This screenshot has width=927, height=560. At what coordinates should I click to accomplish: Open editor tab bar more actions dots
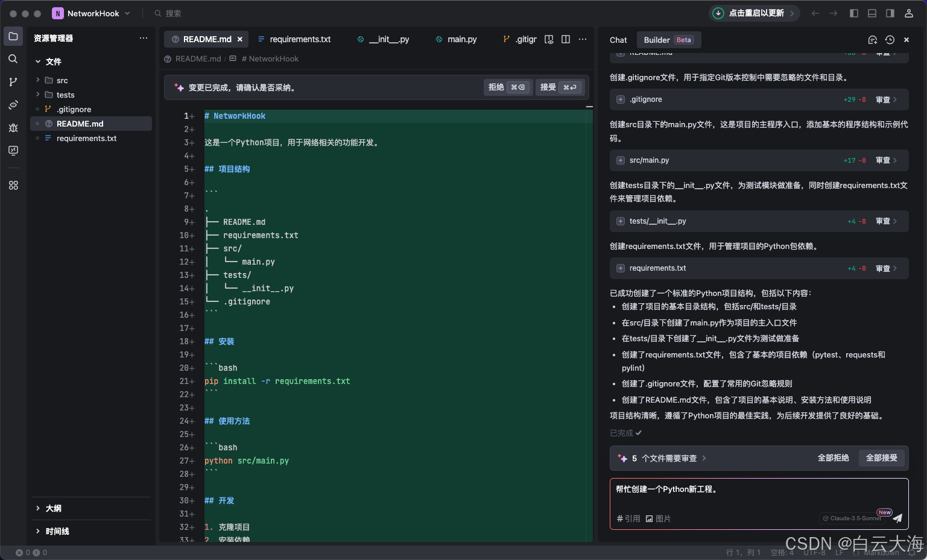click(583, 39)
